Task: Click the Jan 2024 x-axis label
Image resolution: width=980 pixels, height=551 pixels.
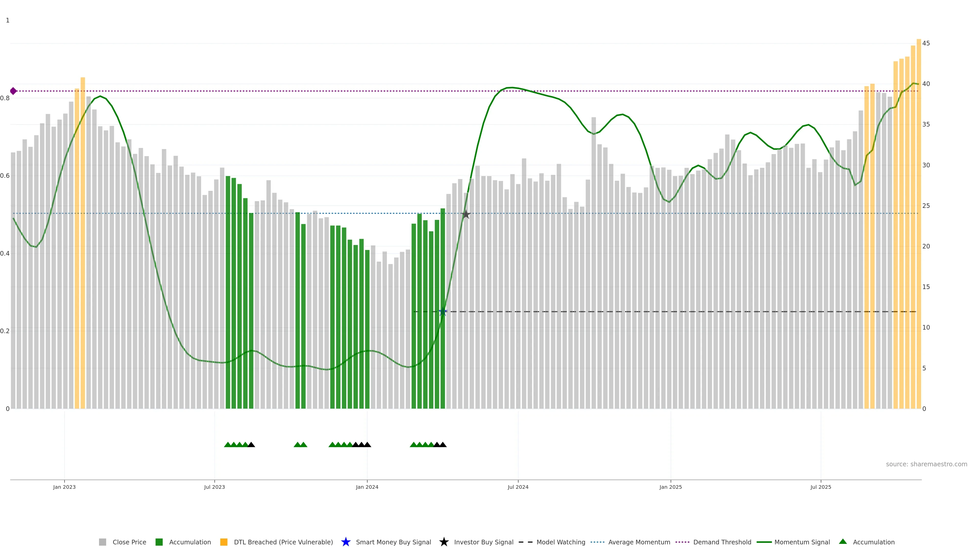Action: point(367,487)
